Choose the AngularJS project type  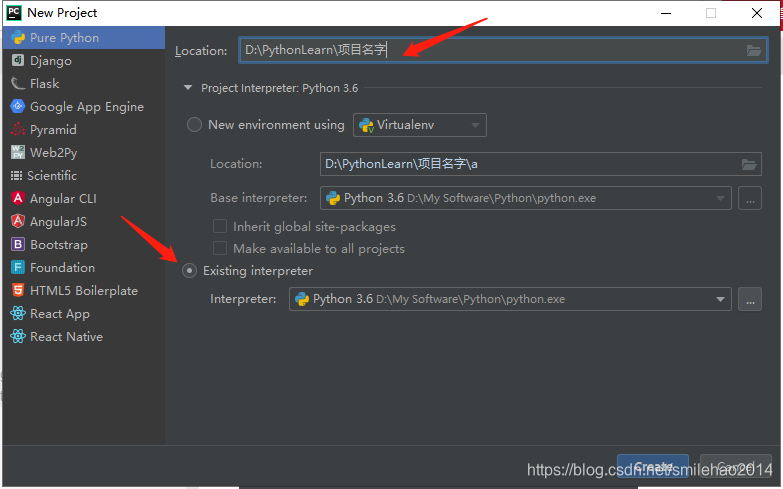[x=84, y=221]
